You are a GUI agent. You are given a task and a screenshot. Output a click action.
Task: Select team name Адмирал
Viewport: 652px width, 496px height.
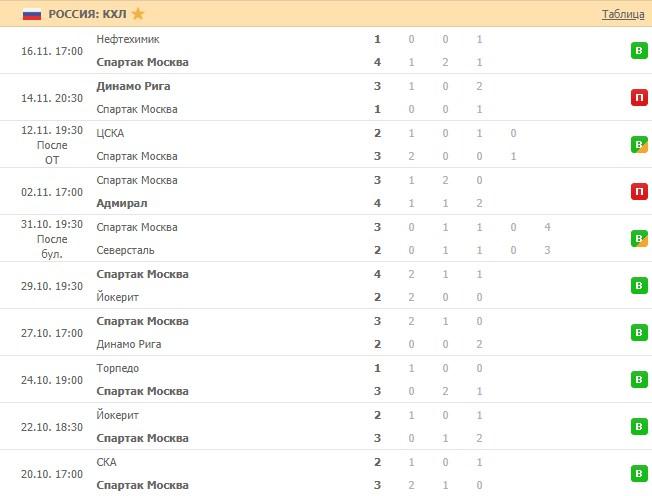120,203
